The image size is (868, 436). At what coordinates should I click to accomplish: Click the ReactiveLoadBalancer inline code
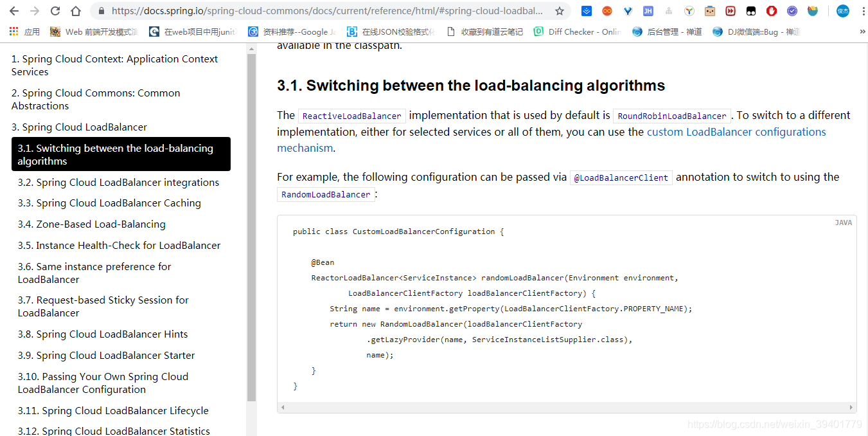coord(352,116)
